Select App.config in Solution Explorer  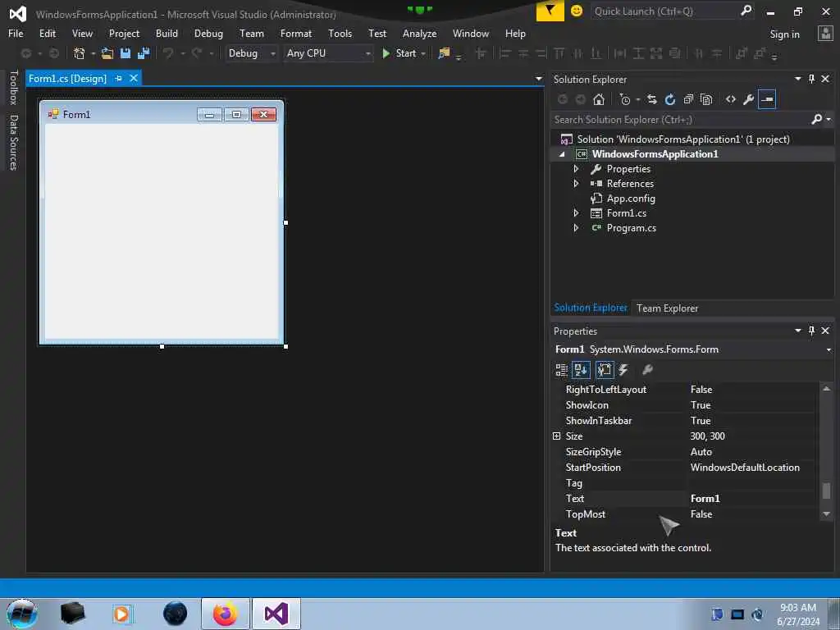(x=631, y=199)
